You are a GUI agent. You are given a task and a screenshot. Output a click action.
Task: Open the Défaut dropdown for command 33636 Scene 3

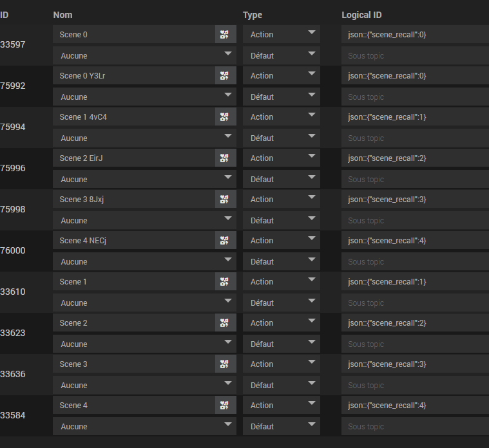[x=281, y=385]
